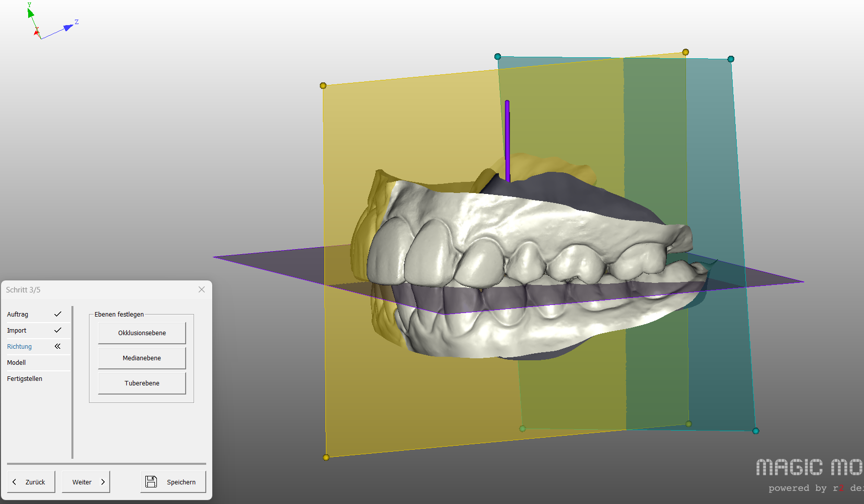Click the XYZ axis orientation gizmo

click(49, 24)
